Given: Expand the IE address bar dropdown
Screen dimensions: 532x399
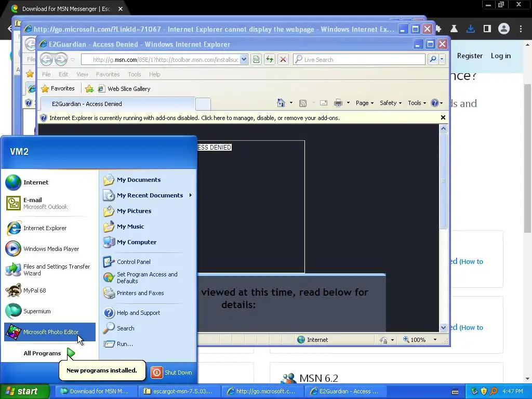Looking at the screenshot, I should [244, 60].
